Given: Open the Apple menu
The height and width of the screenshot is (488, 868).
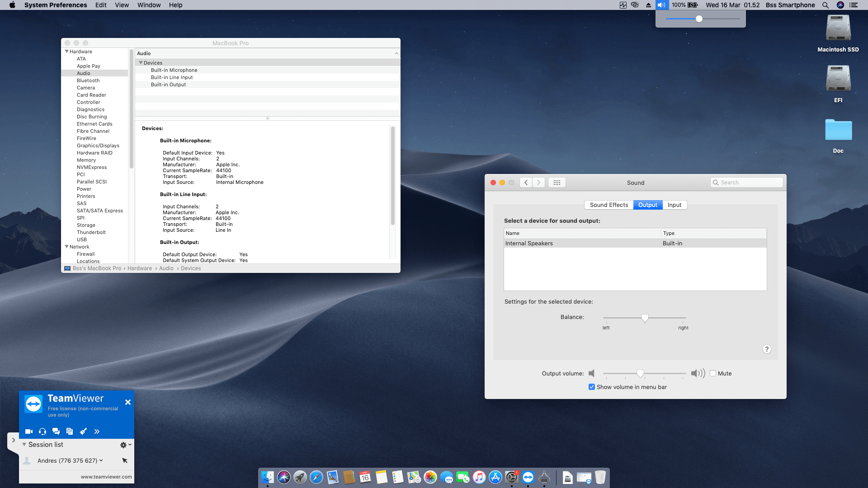Looking at the screenshot, I should click(12, 5).
